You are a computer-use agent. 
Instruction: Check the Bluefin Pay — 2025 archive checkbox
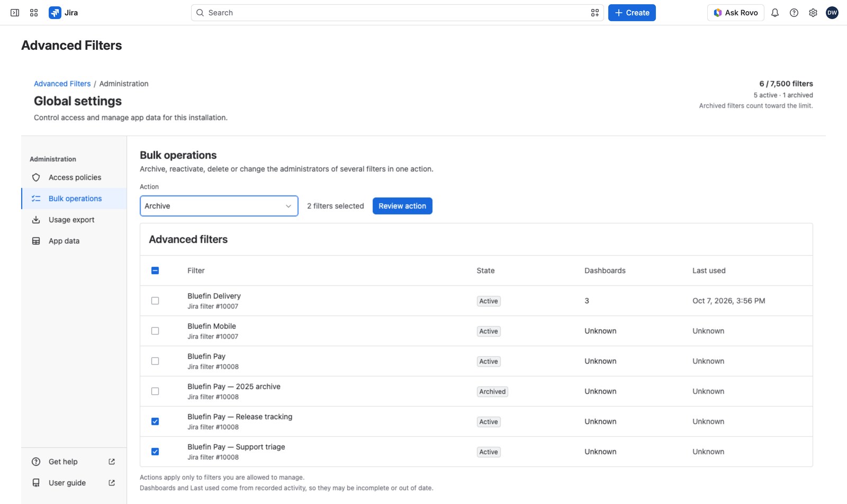[155, 391]
